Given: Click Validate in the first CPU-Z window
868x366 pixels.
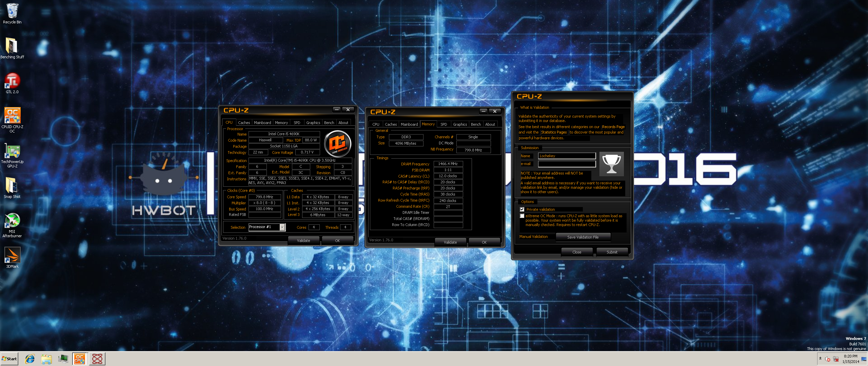Looking at the screenshot, I should [x=303, y=241].
